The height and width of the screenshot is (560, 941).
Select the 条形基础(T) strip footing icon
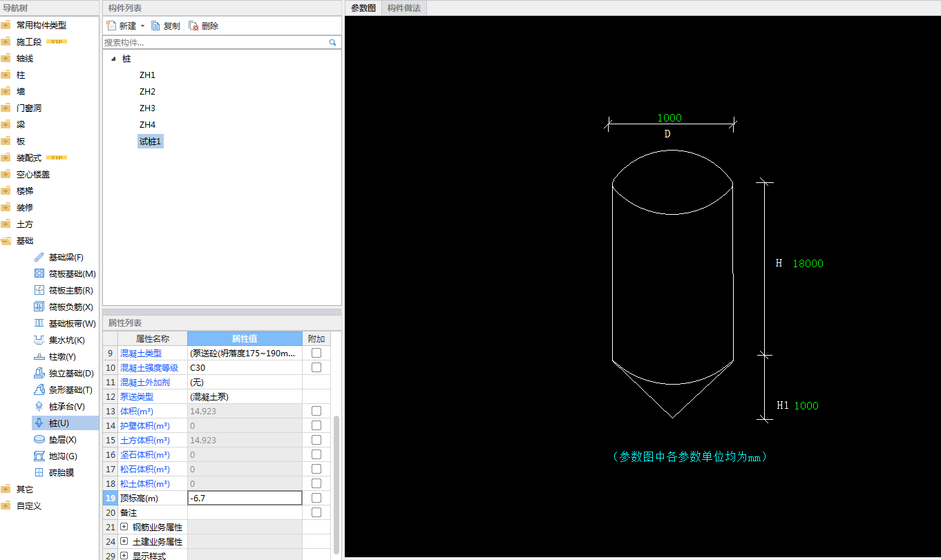click(x=39, y=389)
